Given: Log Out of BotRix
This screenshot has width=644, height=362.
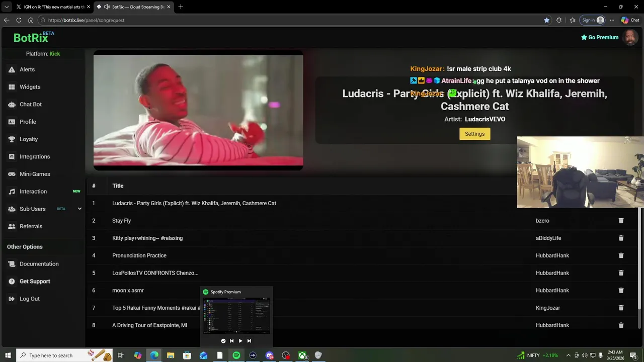Looking at the screenshot, I should pos(29,299).
